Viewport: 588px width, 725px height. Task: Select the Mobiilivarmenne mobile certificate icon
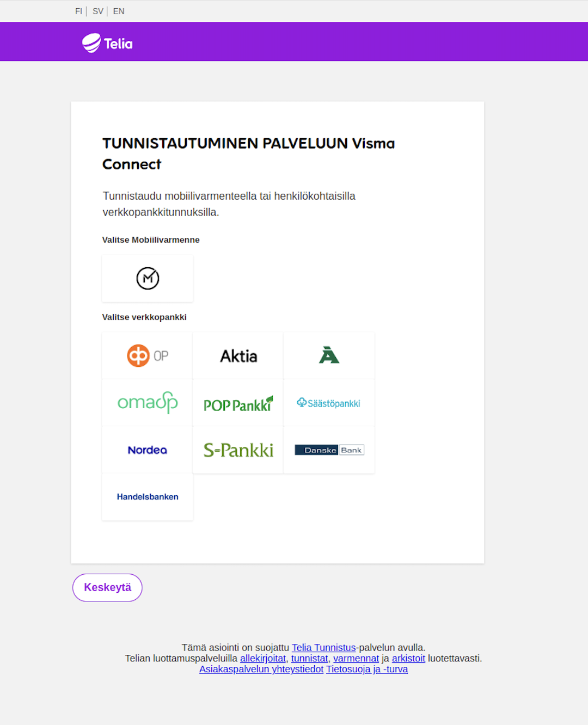(x=148, y=278)
